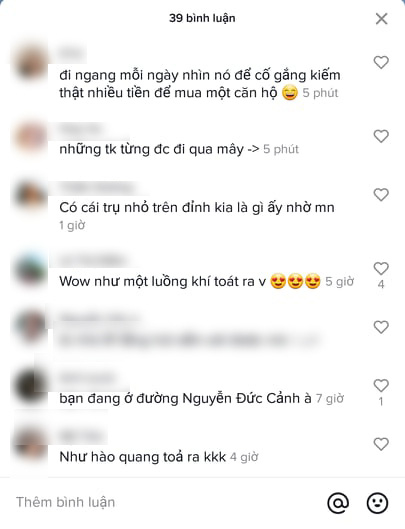Close the comments panel
The image size is (405, 529).
(381, 19)
